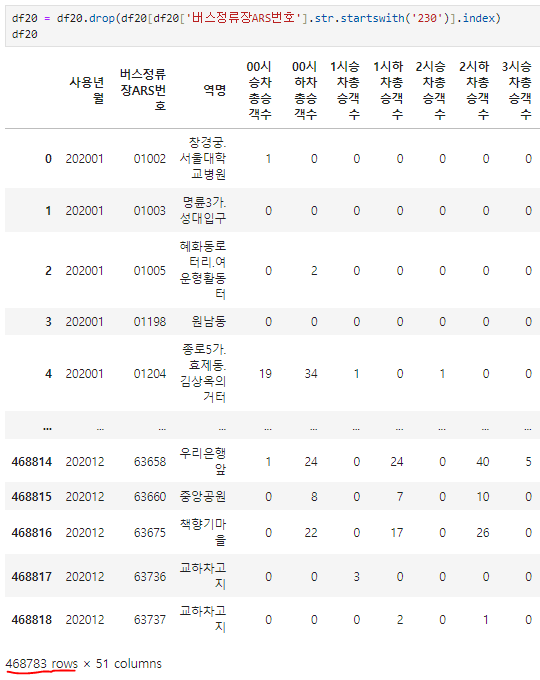Image resolution: width=540 pixels, height=680 pixels.
Task: Click row index 3
Action: 48,322
